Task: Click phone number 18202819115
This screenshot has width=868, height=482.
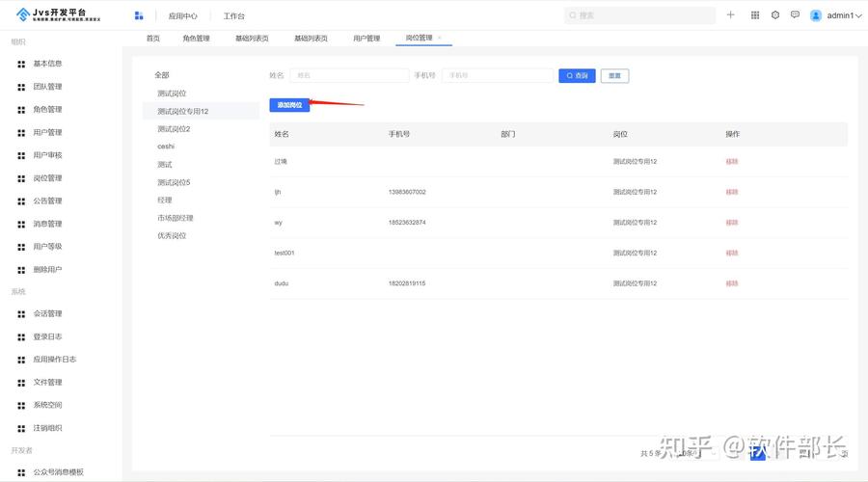Action: (x=407, y=283)
